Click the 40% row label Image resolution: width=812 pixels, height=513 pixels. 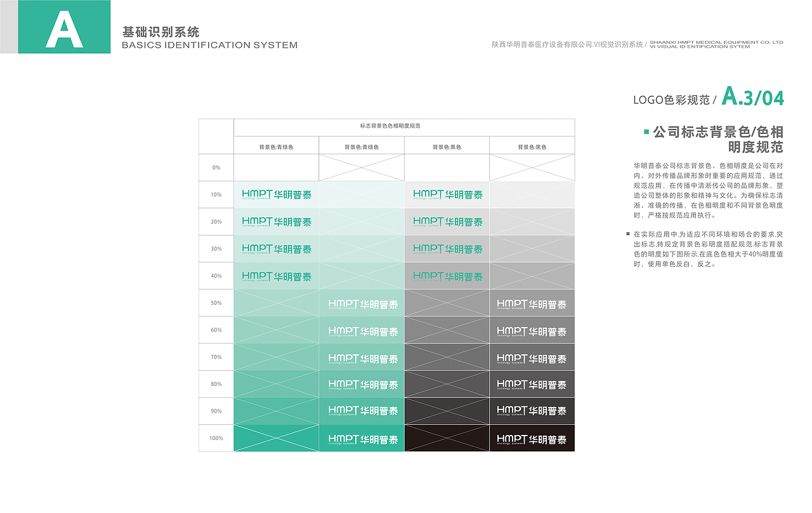[216, 276]
